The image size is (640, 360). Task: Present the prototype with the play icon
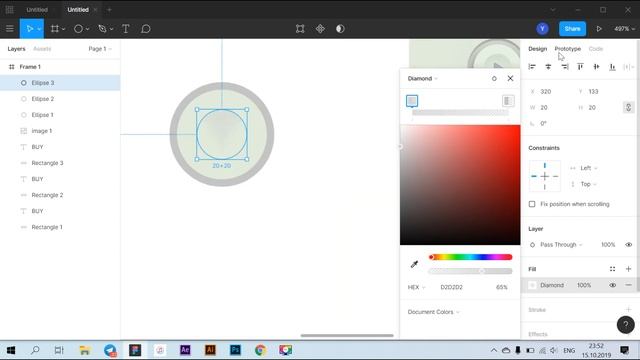599,29
